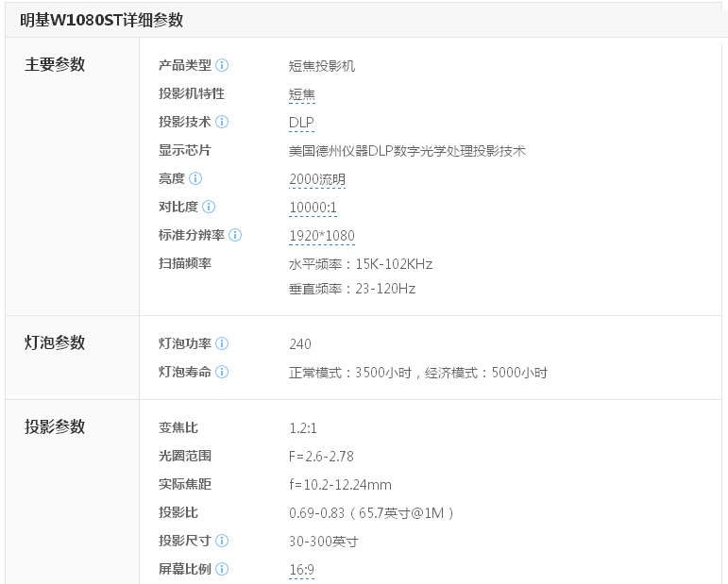This screenshot has height=584, width=728.
Task: Click the 光圈范围 label
Action: pyautogui.click(x=185, y=456)
